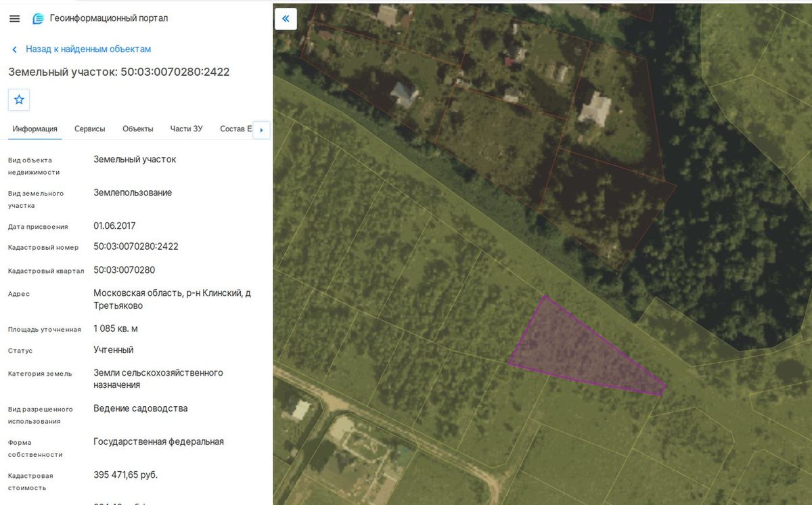Open the Сервисы tab
Viewport: 812px width, 505px height.
[90, 129]
